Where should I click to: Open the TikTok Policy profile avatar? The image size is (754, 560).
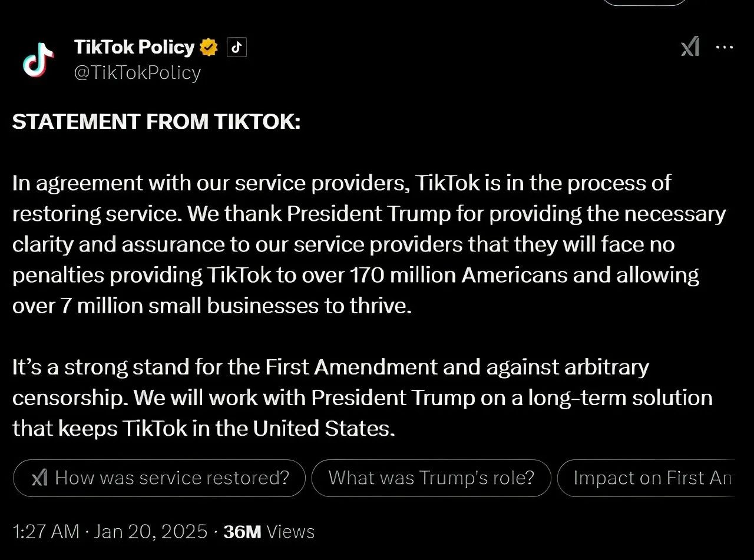tap(38, 60)
